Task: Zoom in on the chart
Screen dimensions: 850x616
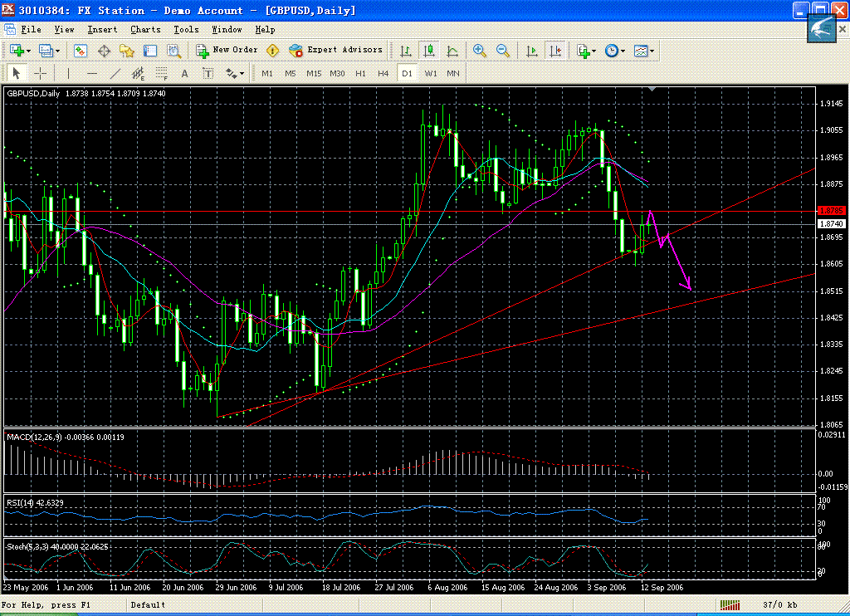Action: (x=479, y=51)
